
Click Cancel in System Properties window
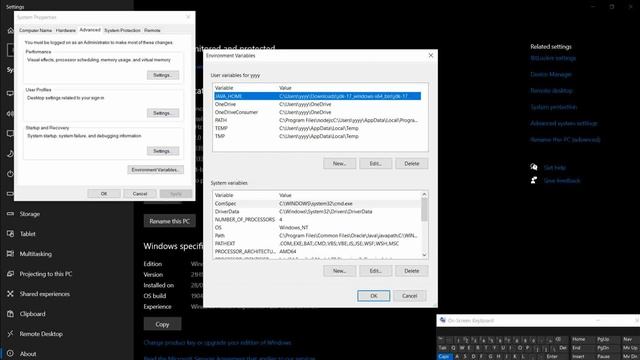point(140,194)
